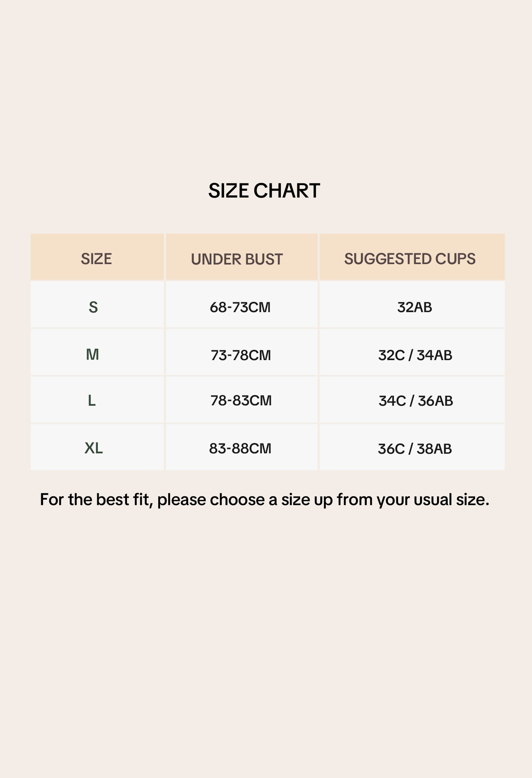Click the L size cell

coord(92,400)
